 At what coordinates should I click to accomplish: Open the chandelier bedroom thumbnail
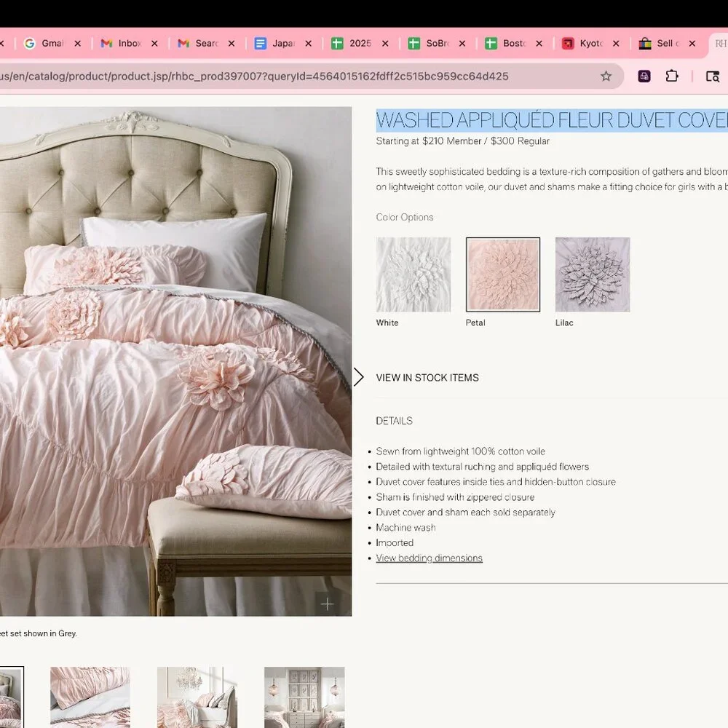[197, 697]
